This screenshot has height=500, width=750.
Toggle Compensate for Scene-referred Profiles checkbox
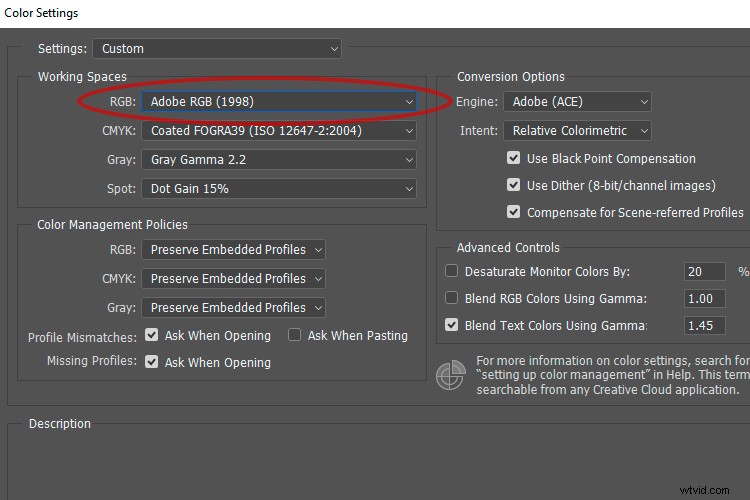click(x=513, y=211)
